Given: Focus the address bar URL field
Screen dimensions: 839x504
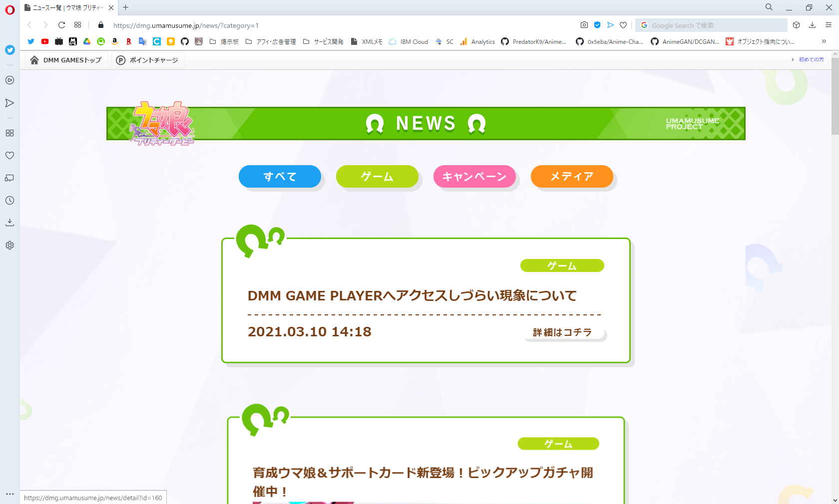Looking at the screenshot, I should 340,25.
